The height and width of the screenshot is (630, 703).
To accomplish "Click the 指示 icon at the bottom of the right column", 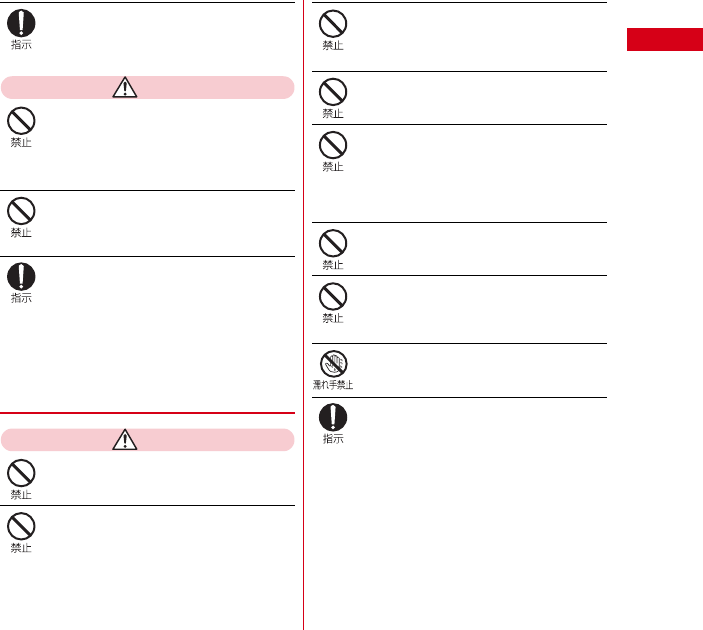I will 332,416.
